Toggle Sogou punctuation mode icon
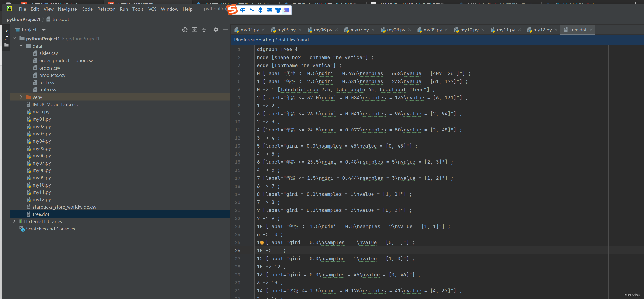The image size is (644, 299). pos(252,10)
